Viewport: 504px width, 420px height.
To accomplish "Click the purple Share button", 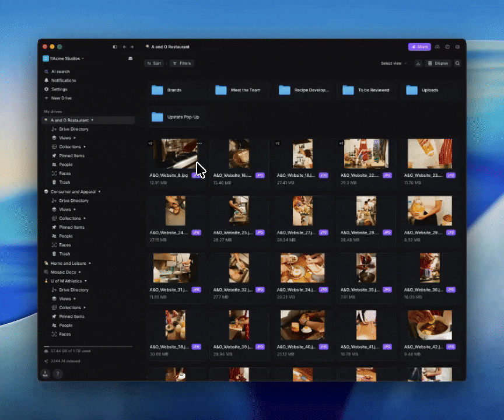I will [x=419, y=47].
